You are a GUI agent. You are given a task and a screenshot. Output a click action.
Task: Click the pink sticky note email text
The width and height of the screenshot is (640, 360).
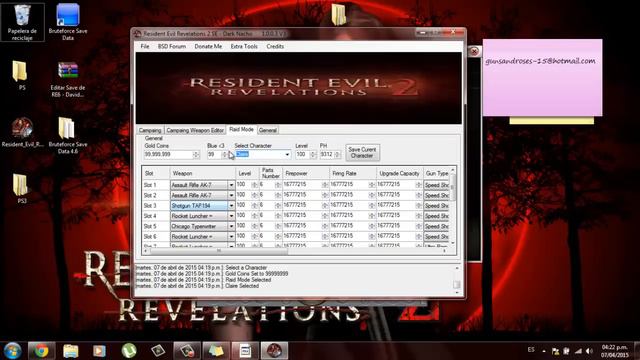[540, 61]
